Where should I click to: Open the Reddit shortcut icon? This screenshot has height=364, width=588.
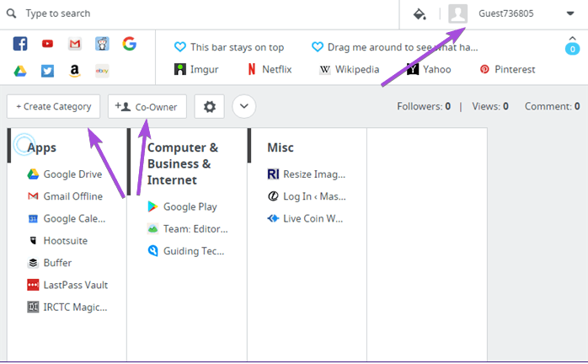[x=102, y=44]
